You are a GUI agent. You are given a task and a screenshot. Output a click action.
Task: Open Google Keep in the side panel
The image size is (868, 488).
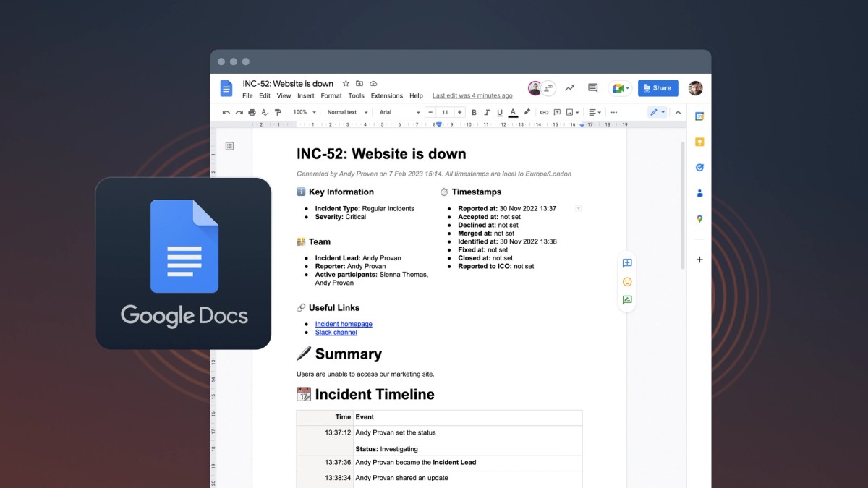pos(699,142)
